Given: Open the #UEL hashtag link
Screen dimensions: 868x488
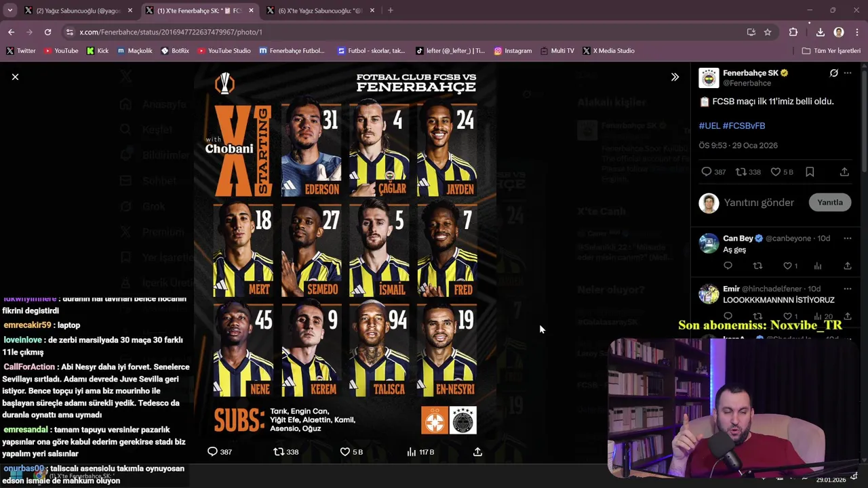Looking at the screenshot, I should coord(709,125).
